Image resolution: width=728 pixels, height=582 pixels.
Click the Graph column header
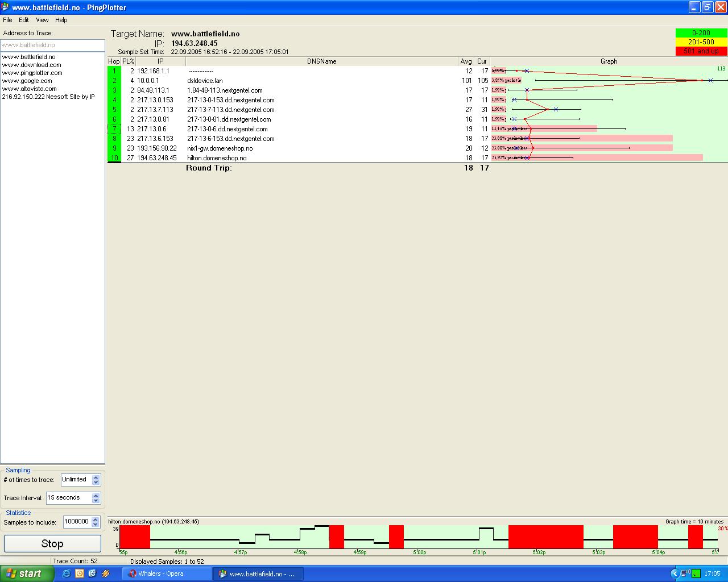(x=609, y=61)
